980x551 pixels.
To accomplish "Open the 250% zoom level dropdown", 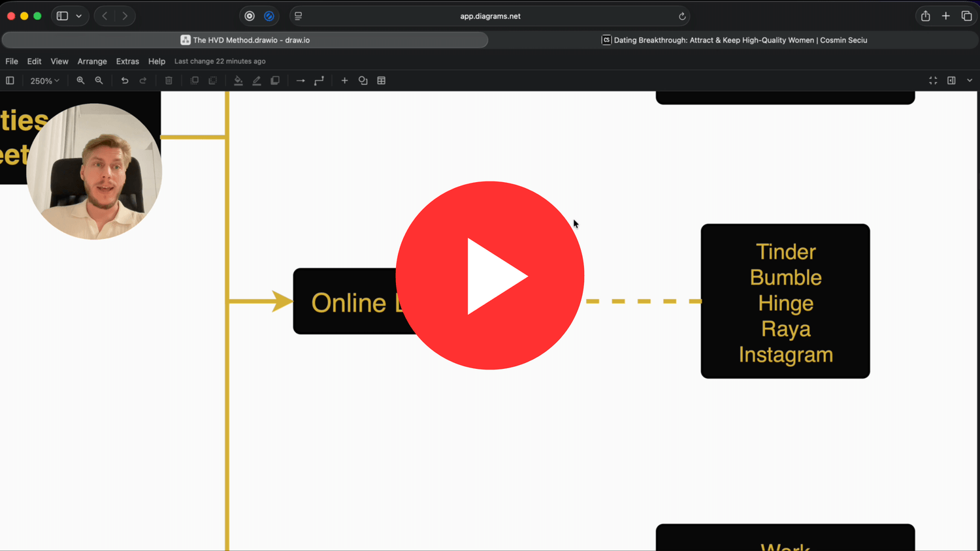I will pyautogui.click(x=44, y=81).
